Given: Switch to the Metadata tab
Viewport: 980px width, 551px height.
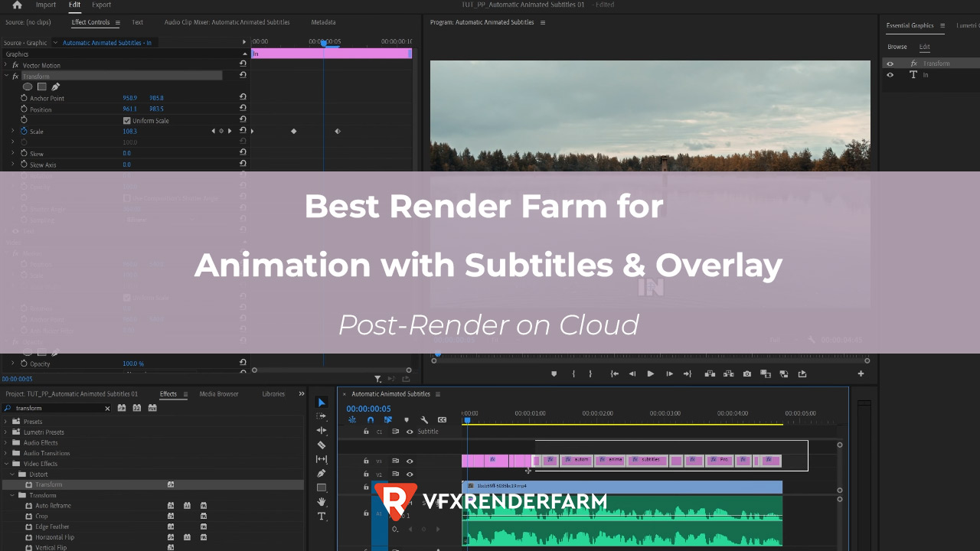Looking at the screenshot, I should [323, 22].
